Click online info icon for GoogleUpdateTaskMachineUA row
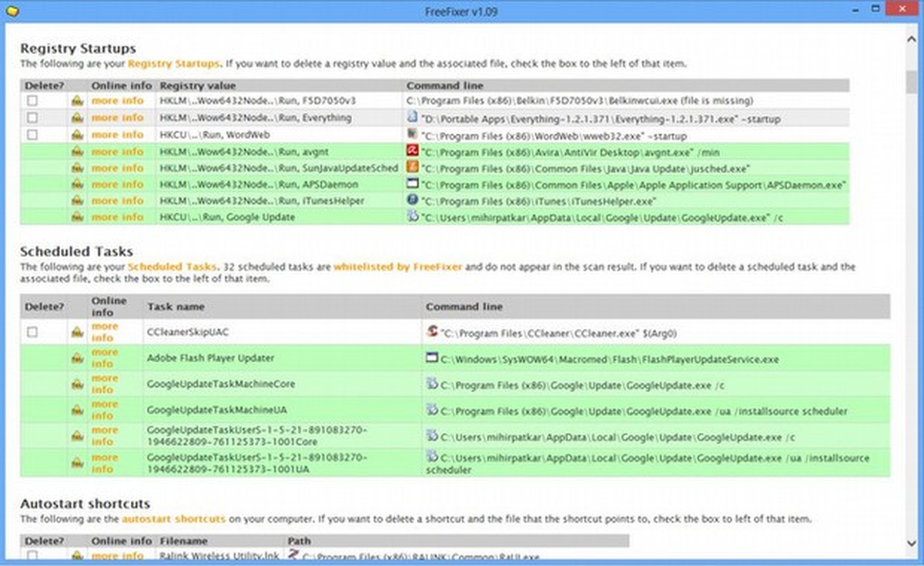 tap(77, 410)
